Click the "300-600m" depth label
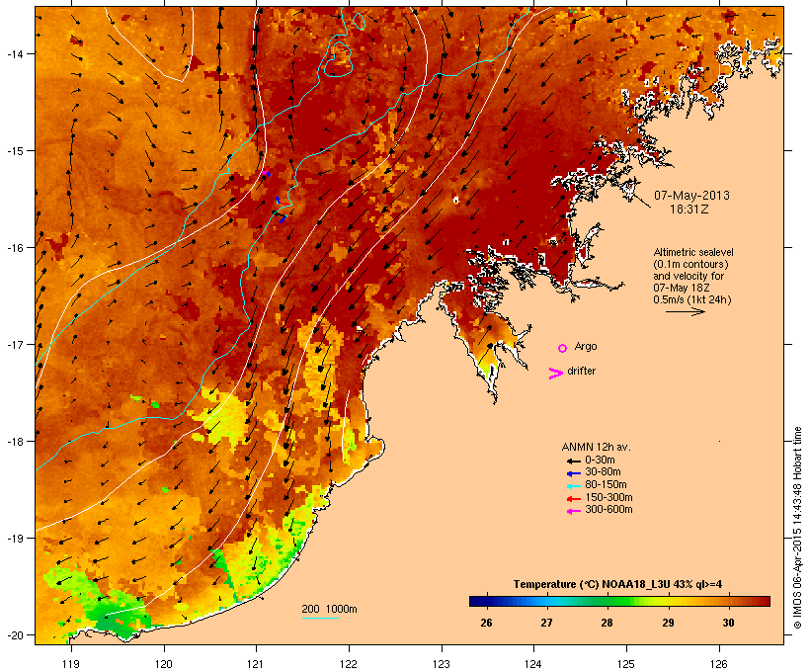This screenshot has height=672, width=810. 609,510
